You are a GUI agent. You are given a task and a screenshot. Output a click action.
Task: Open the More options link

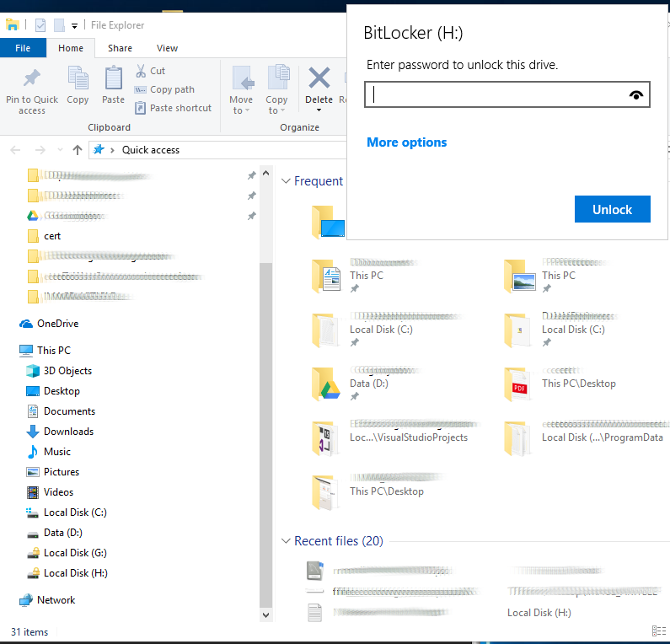[x=406, y=142]
